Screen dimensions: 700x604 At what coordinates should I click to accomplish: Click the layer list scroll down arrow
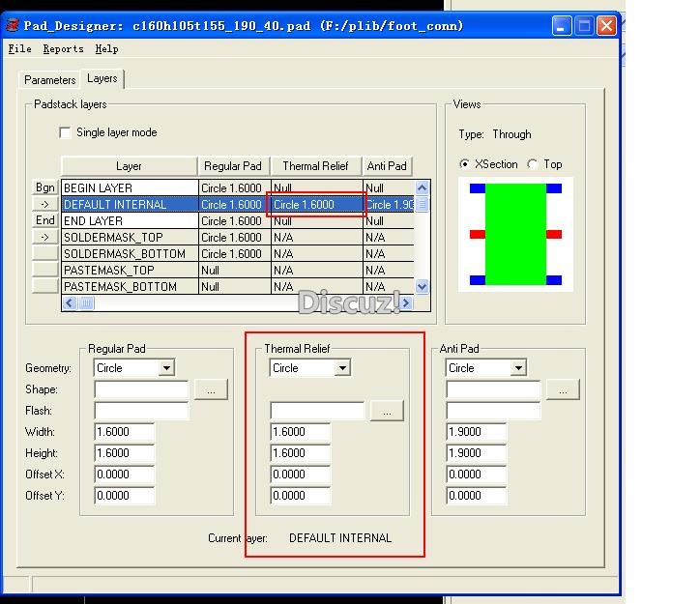422,286
